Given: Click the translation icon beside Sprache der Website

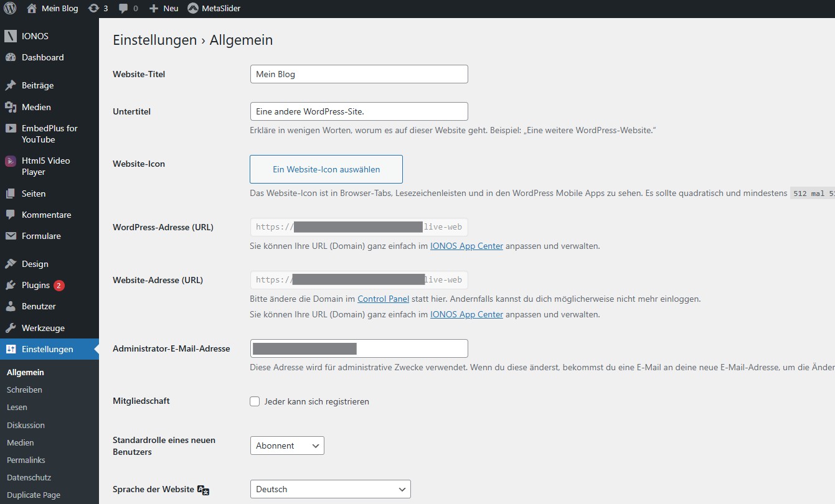Looking at the screenshot, I should point(203,490).
